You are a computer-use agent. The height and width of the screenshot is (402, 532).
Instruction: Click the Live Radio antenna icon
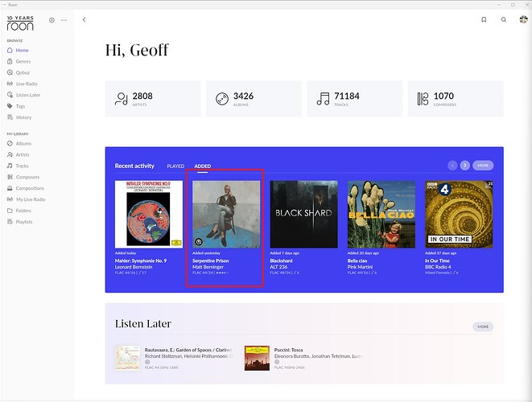[10, 84]
